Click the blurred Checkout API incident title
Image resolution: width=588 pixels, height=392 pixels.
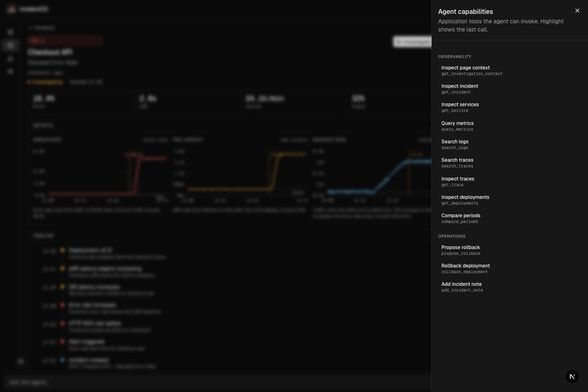click(x=50, y=52)
